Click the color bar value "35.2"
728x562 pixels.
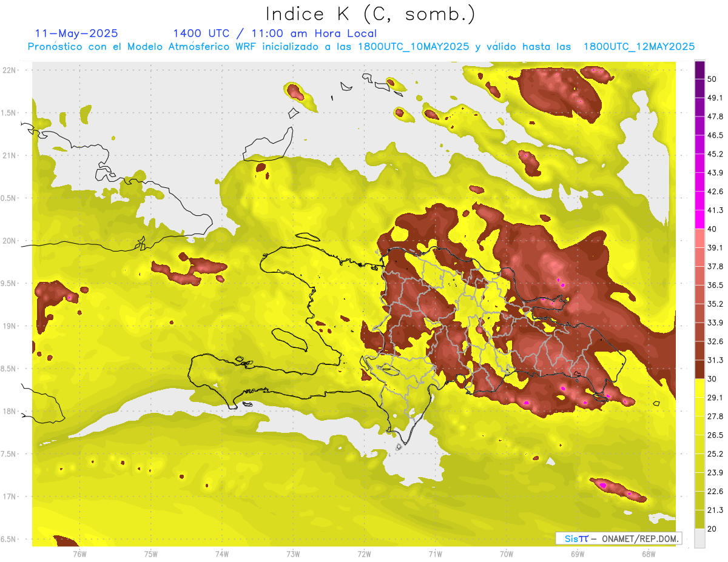coord(715,304)
